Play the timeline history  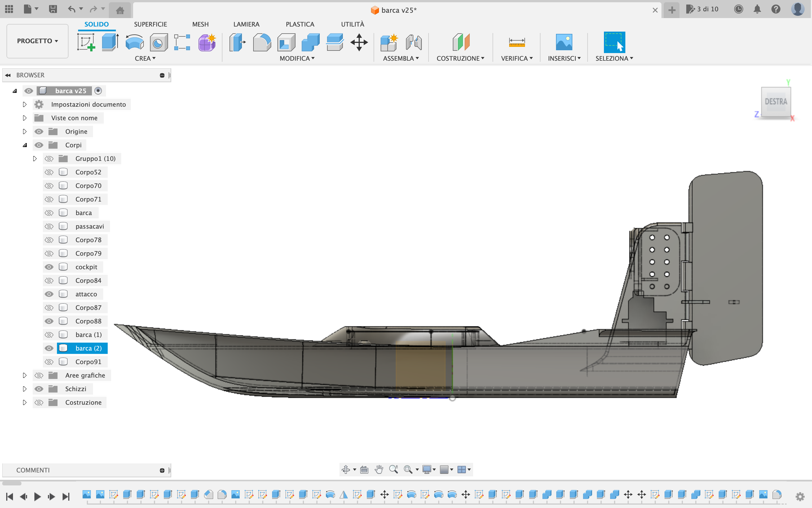pyautogui.click(x=37, y=496)
